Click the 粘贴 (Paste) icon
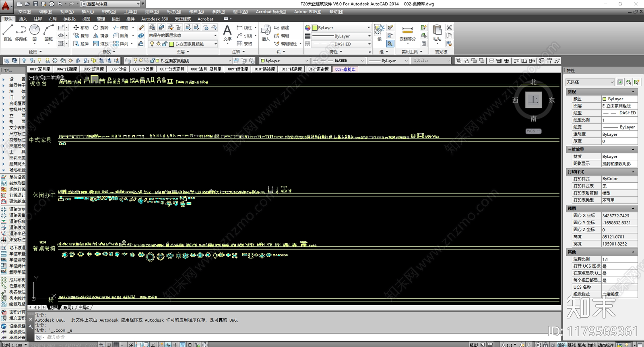This screenshot has width=644, height=347. [437, 33]
